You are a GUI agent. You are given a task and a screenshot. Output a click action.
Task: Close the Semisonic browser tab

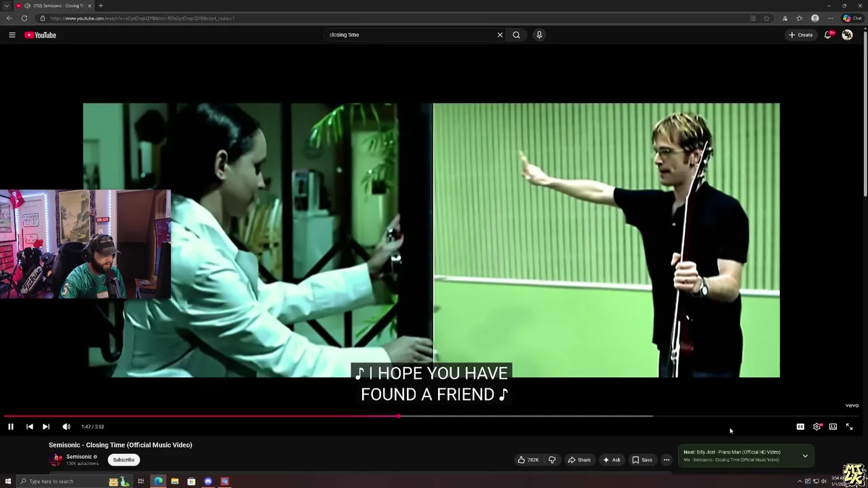(x=90, y=5)
